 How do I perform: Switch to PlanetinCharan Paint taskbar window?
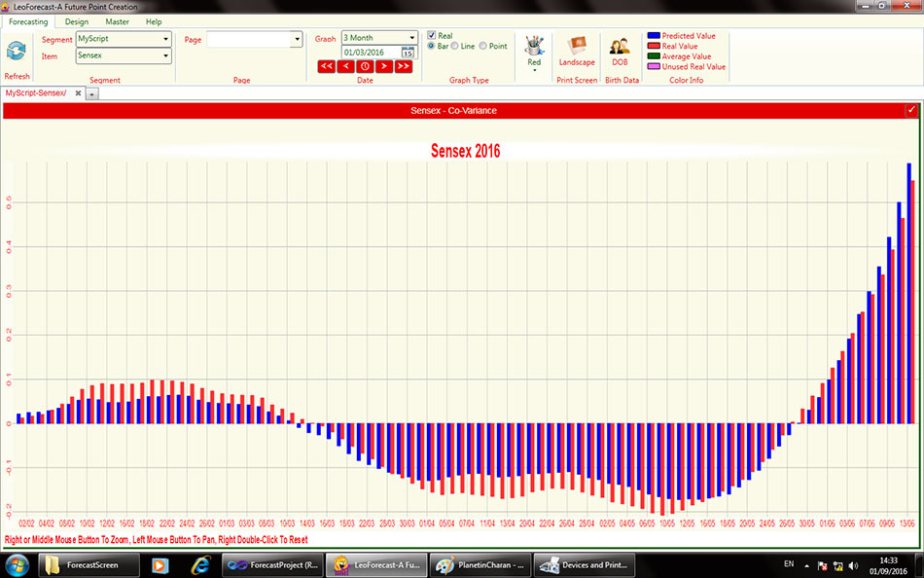[x=480, y=565]
